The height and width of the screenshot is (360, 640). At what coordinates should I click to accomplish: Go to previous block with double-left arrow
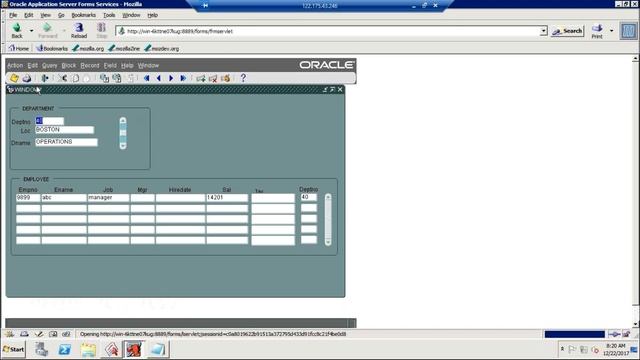point(147,78)
